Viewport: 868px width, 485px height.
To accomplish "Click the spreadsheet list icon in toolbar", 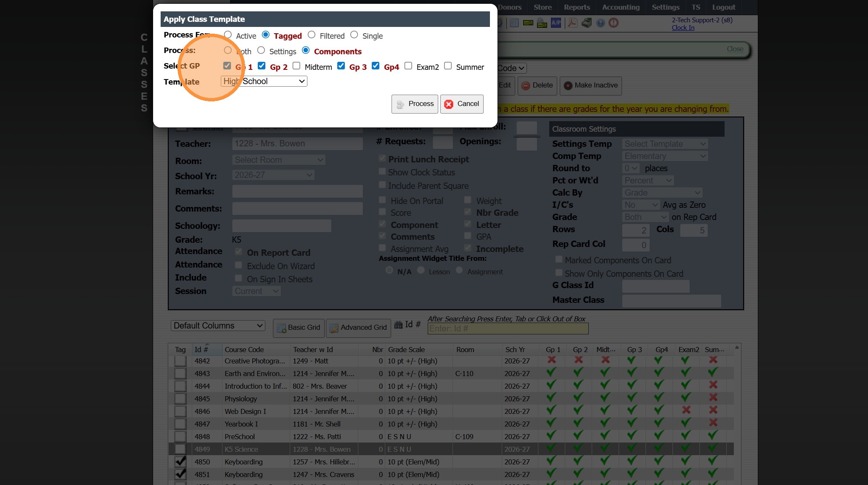I will tap(514, 23).
